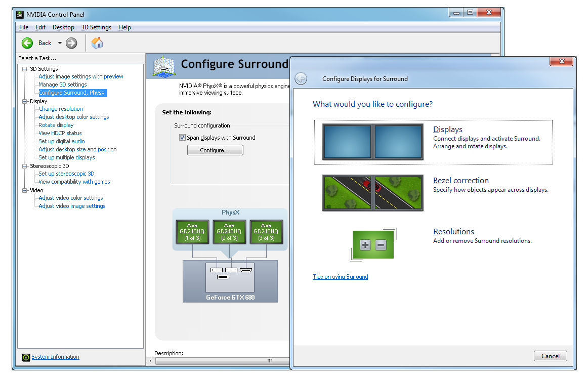Select View compatibility with games

click(x=74, y=182)
